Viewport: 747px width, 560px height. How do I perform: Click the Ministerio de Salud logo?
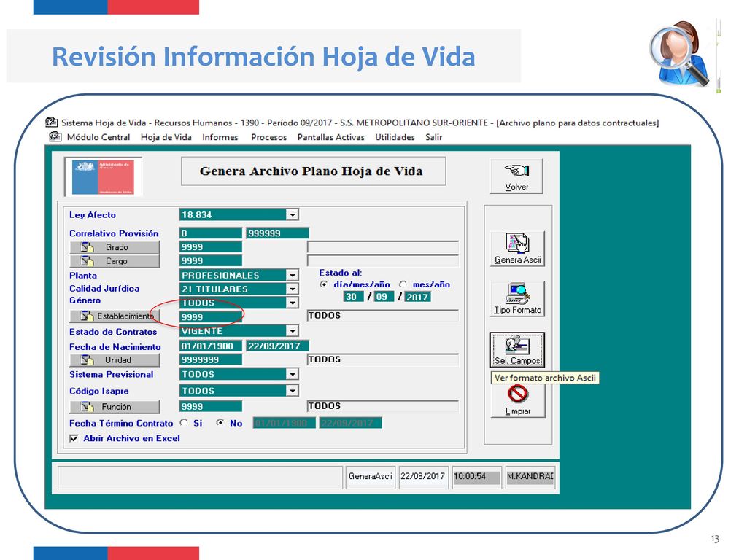tap(103, 176)
